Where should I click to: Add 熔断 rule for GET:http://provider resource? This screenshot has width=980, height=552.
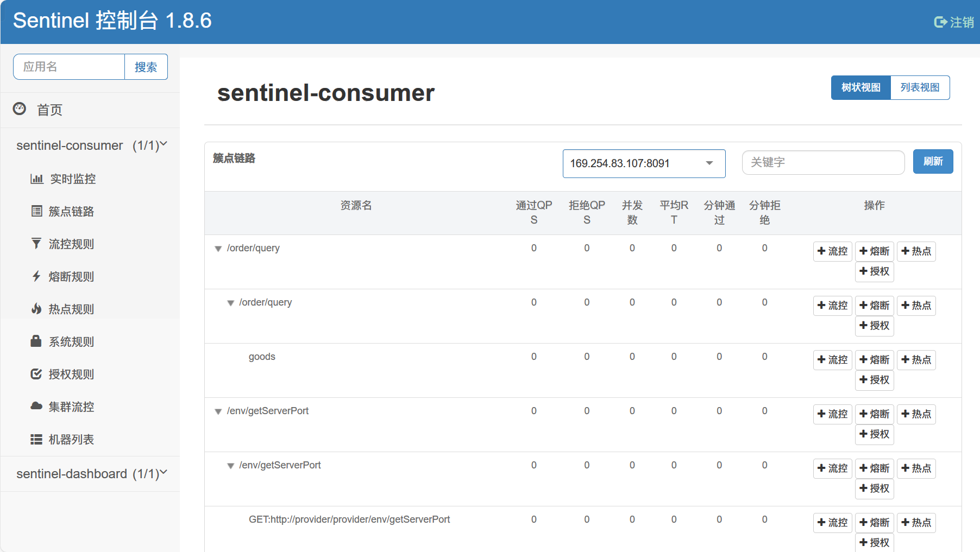coord(874,523)
